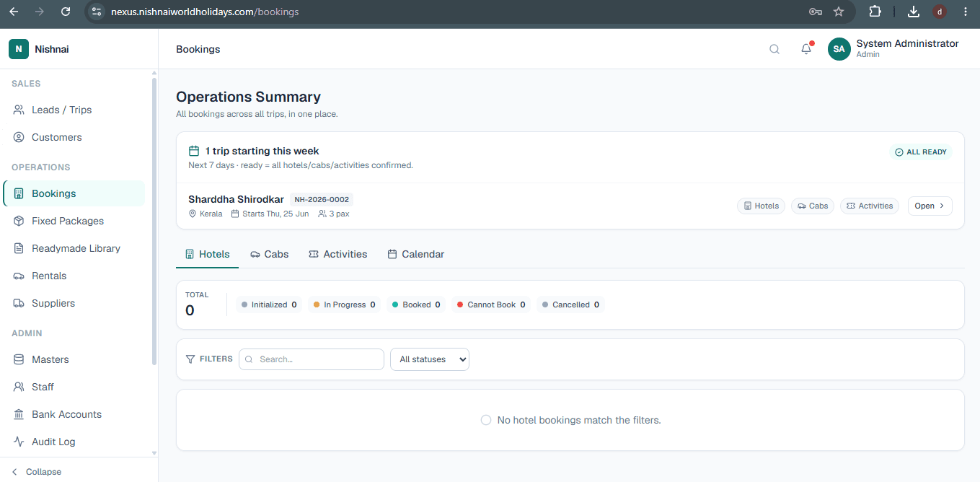Open the Sharddha Shirodkar trip
This screenshot has height=482, width=980.
pyautogui.click(x=930, y=206)
